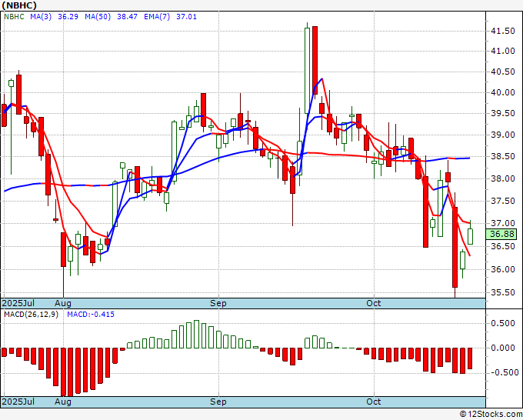
Task: Select the MA(3) legend label
Action: pos(41,17)
